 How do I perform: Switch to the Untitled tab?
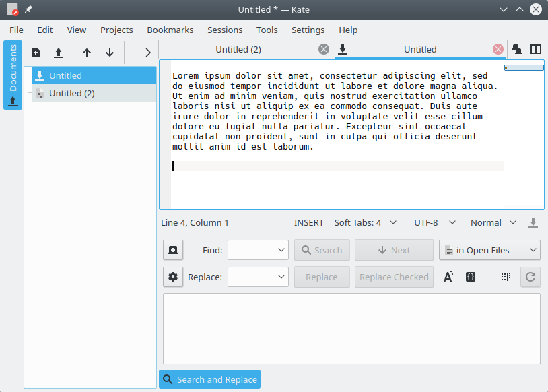coord(420,49)
